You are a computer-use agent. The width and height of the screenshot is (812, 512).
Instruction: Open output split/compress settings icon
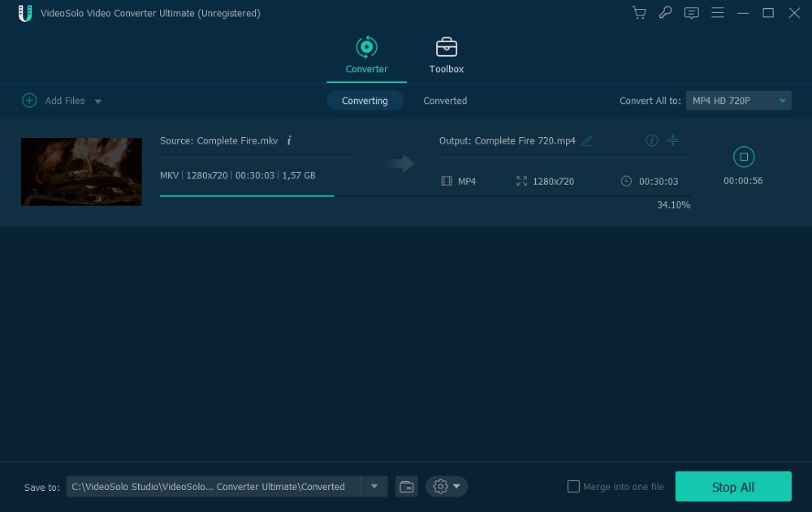point(672,140)
